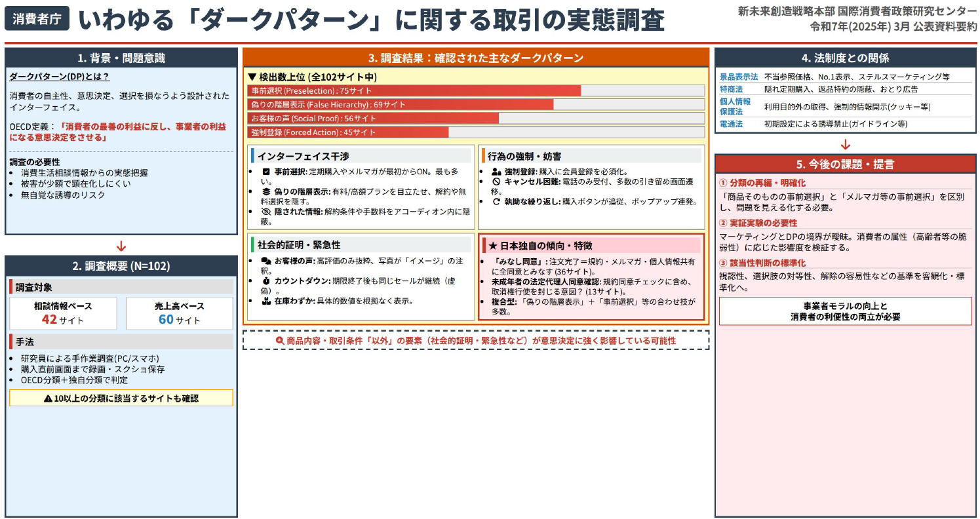Screen dimensions: 980x519
Task: Click the repeat arrow icon beside 執拗な繰り返し
Action: (x=496, y=202)
